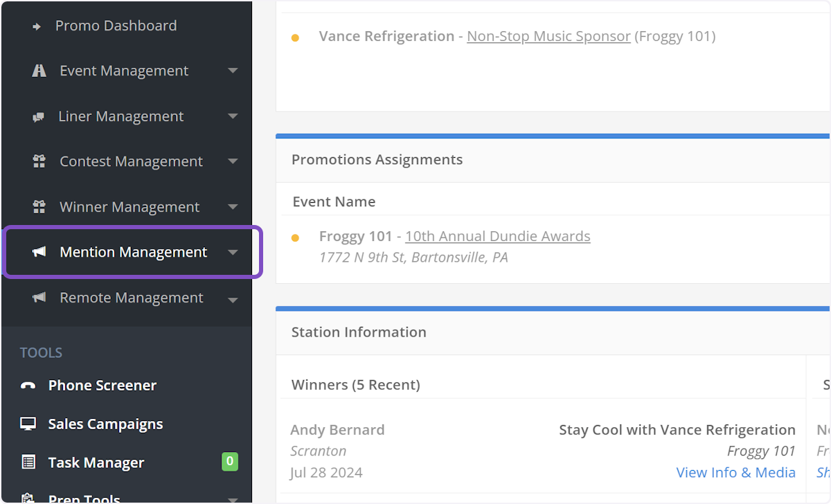Click the Task Manager list icon
This screenshot has height=504, width=831.
[26, 462]
